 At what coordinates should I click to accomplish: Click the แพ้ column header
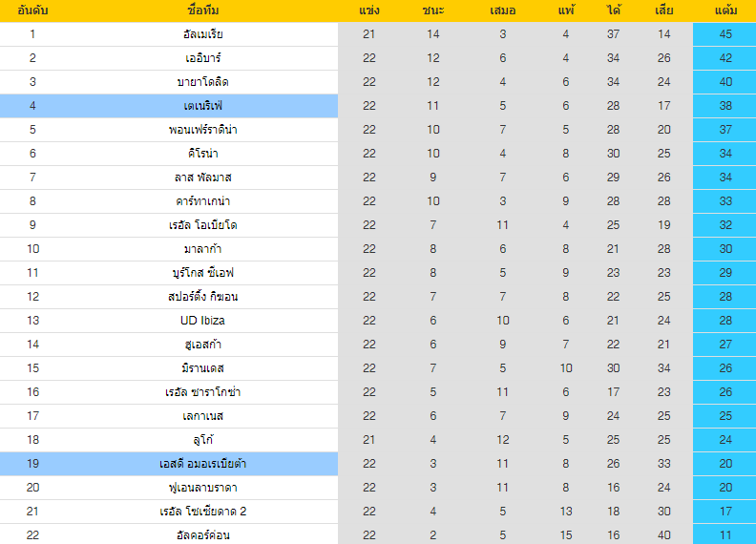(566, 10)
